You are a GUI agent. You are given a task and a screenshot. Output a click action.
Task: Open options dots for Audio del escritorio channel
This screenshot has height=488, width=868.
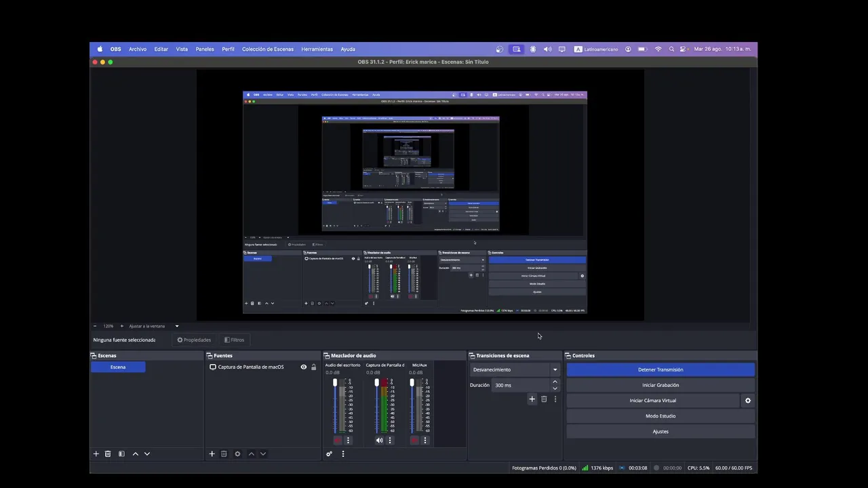coord(348,441)
